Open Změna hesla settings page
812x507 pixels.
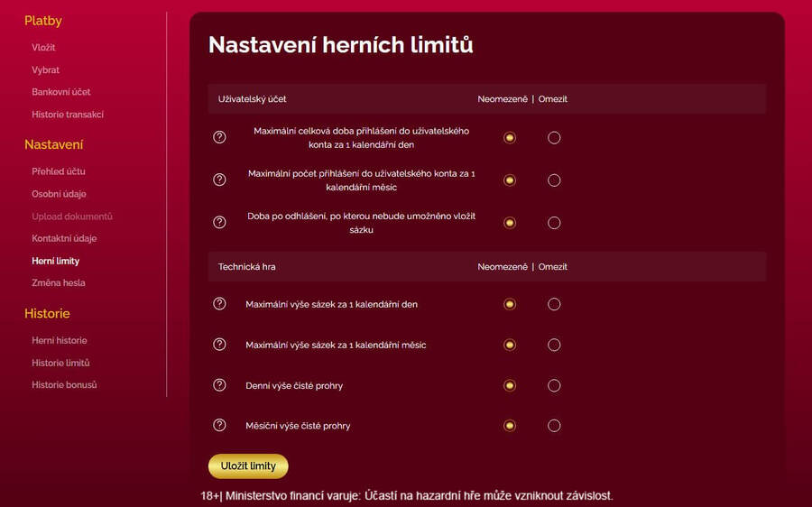click(x=59, y=283)
